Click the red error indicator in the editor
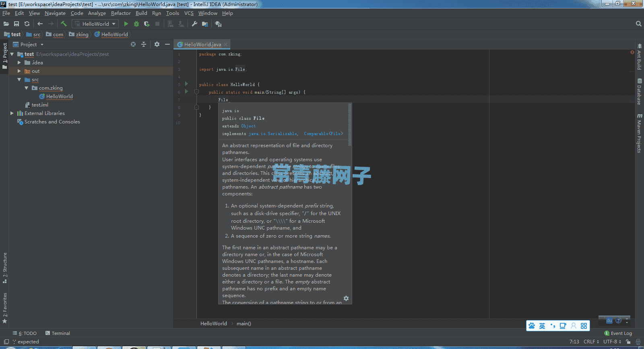644x349 pixels. point(632,52)
